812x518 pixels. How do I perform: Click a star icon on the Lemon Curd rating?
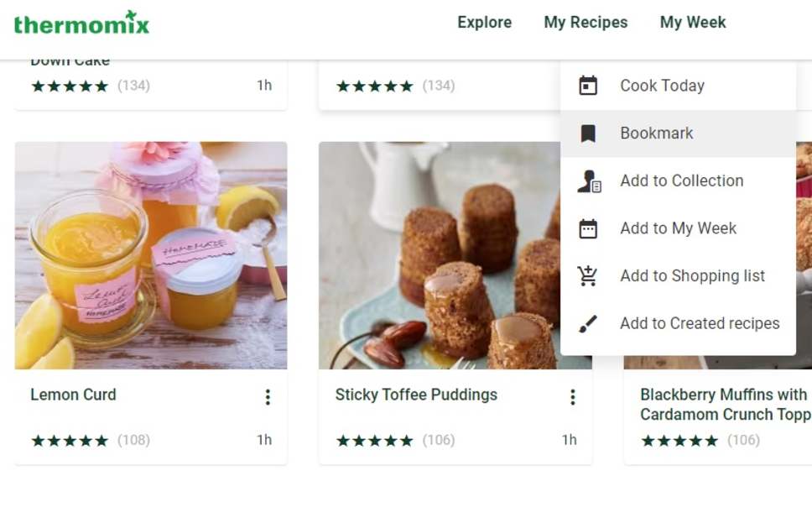click(x=37, y=439)
